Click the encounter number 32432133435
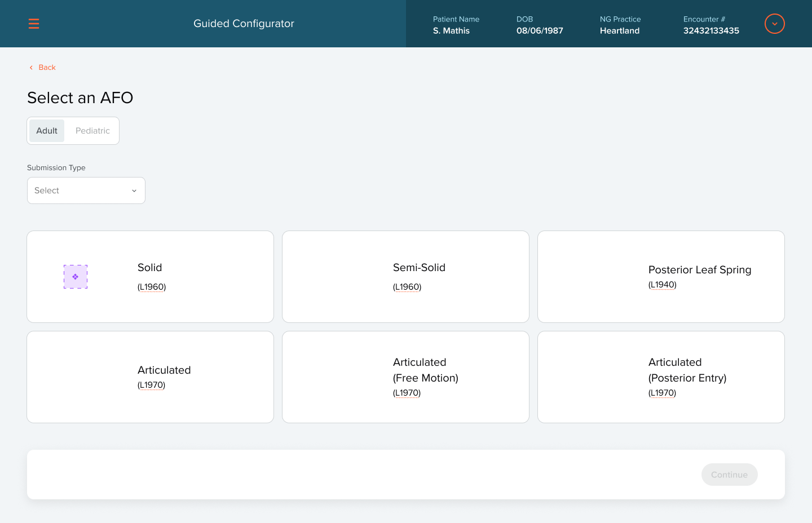The width and height of the screenshot is (812, 523). (711, 31)
